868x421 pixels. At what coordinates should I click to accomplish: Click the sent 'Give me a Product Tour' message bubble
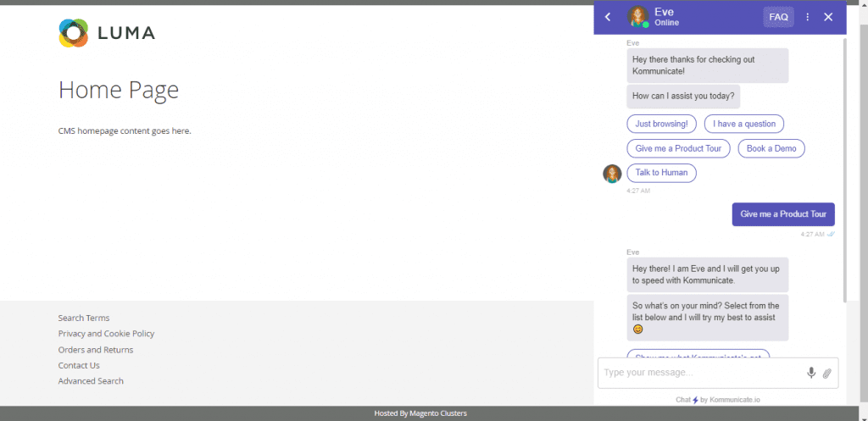[783, 214]
